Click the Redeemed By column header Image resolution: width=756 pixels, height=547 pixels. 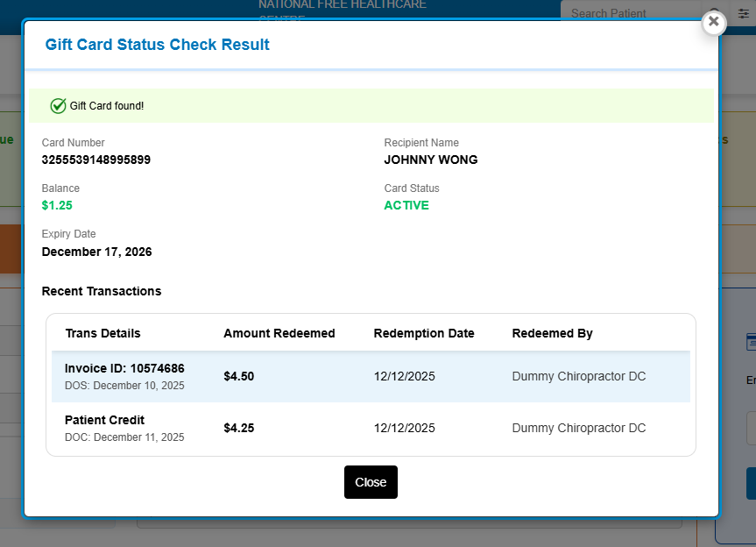point(553,333)
